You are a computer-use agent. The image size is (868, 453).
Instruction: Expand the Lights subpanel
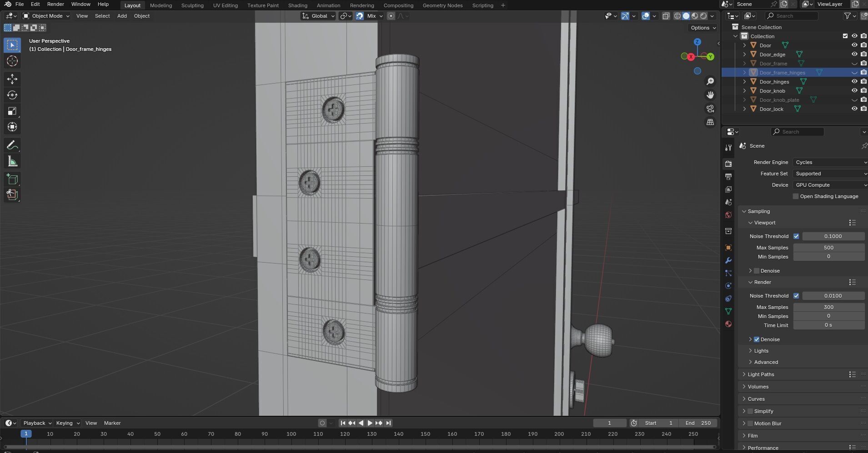(751, 351)
